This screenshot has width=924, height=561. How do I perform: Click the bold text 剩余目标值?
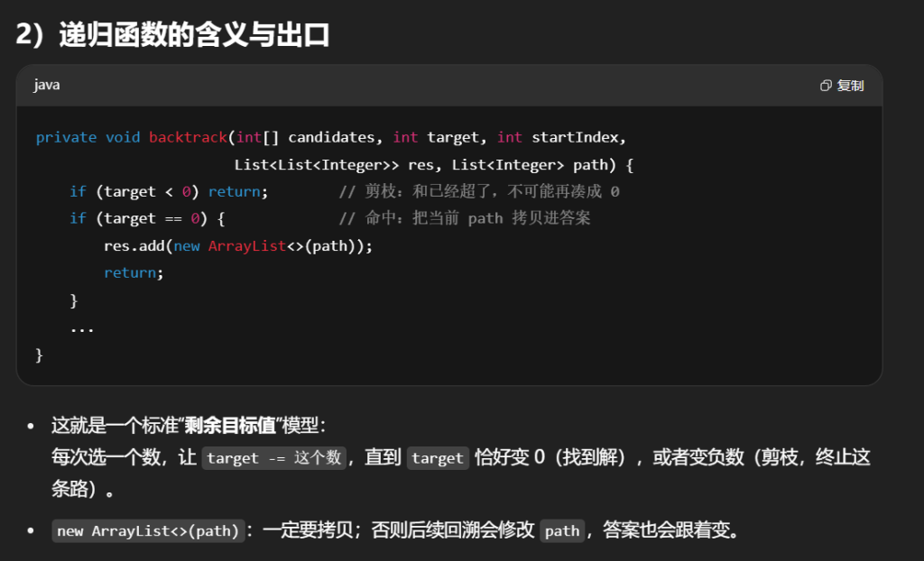[236, 424]
